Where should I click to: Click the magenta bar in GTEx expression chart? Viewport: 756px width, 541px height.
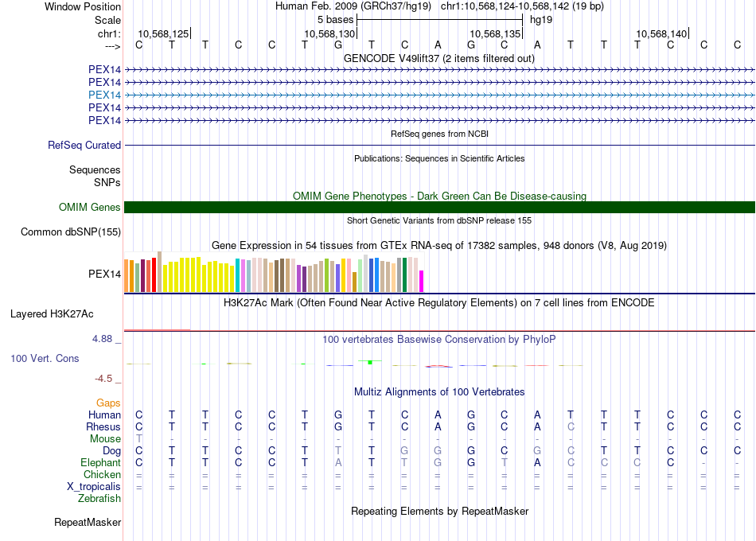tap(422, 282)
